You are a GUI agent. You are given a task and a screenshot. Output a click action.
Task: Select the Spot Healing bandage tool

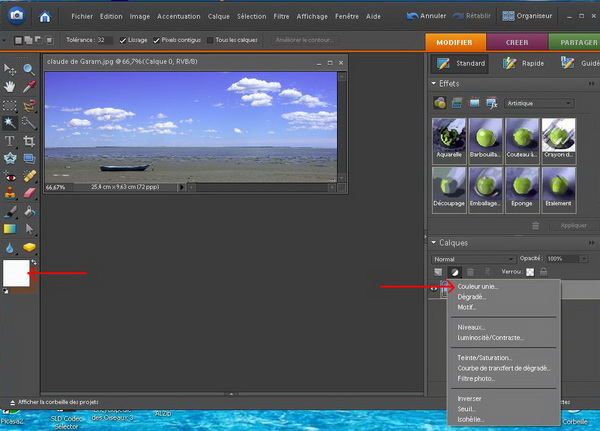pyautogui.click(x=29, y=176)
